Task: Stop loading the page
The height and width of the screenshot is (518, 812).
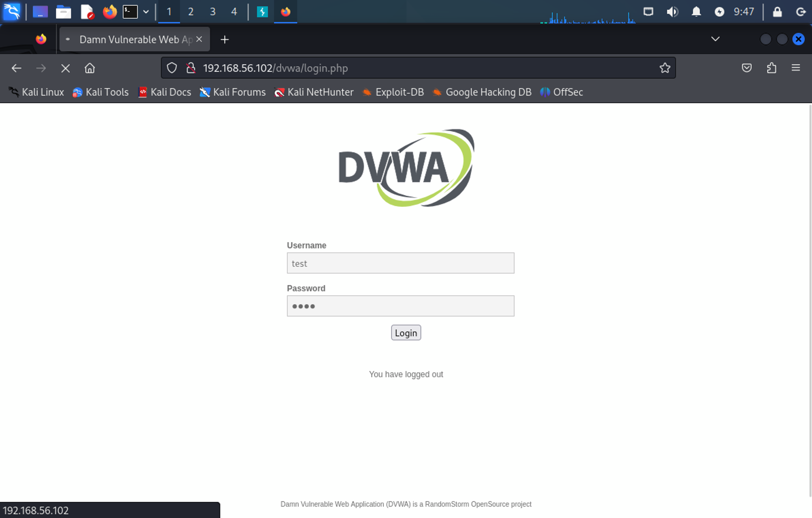Action: click(x=65, y=68)
